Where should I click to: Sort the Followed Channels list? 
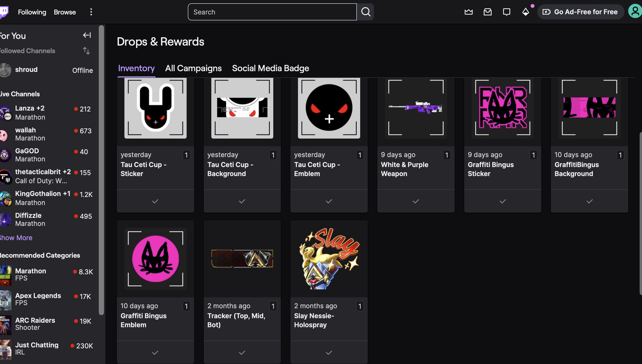[x=86, y=51]
